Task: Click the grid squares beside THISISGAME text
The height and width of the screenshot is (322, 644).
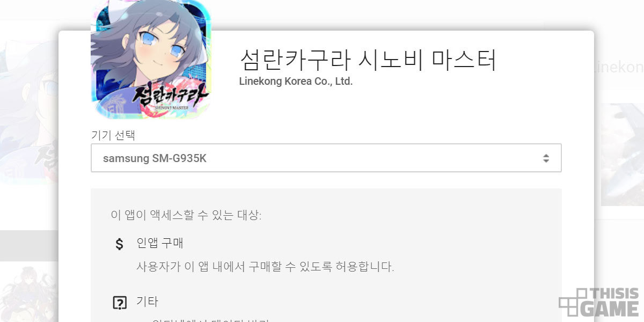Action: pyautogui.click(x=573, y=303)
